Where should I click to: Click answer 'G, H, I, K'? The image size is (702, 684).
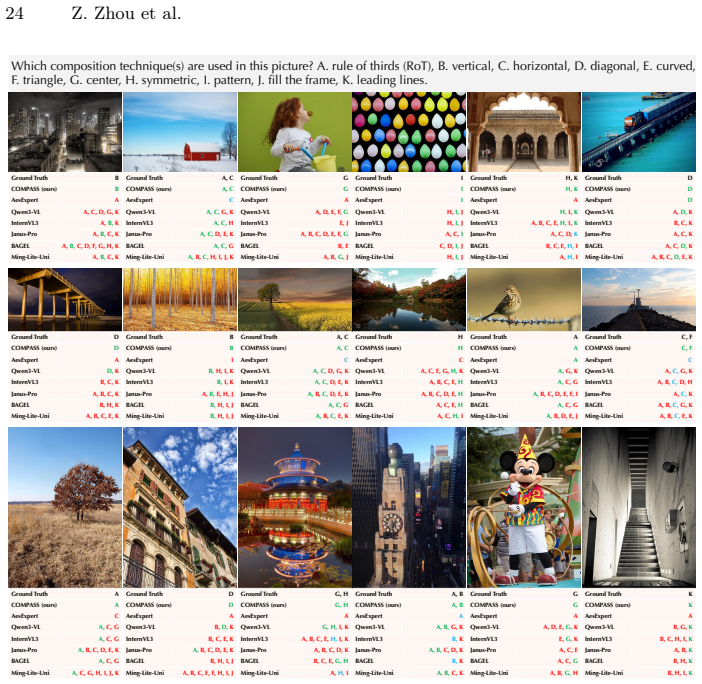335,627
